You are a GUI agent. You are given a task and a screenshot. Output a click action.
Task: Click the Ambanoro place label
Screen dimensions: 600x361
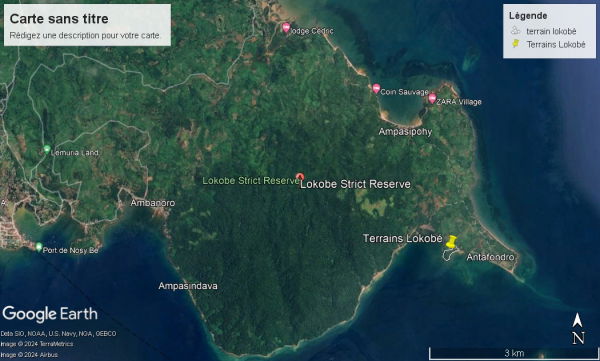[153, 203]
